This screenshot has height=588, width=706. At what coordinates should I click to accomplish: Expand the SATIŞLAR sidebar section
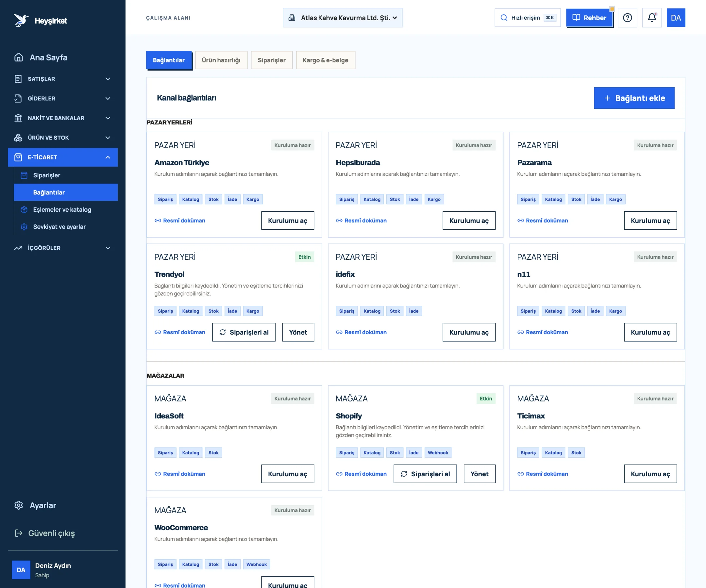coord(63,79)
